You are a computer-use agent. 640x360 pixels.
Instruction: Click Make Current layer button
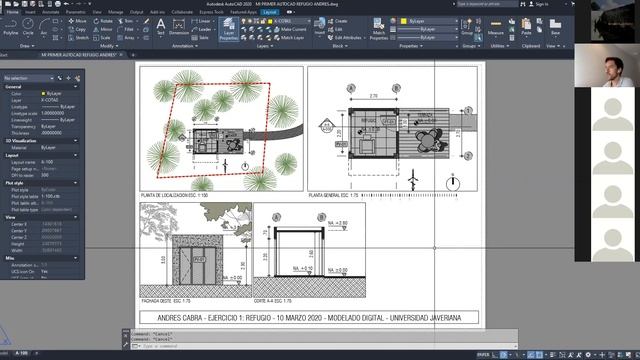pos(290,29)
